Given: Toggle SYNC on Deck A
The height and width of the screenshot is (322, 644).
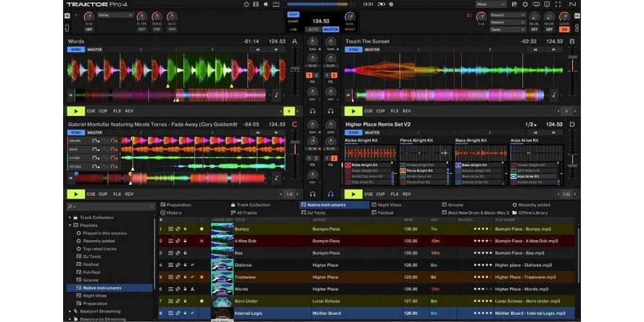Looking at the screenshot, I should (x=76, y=50).
